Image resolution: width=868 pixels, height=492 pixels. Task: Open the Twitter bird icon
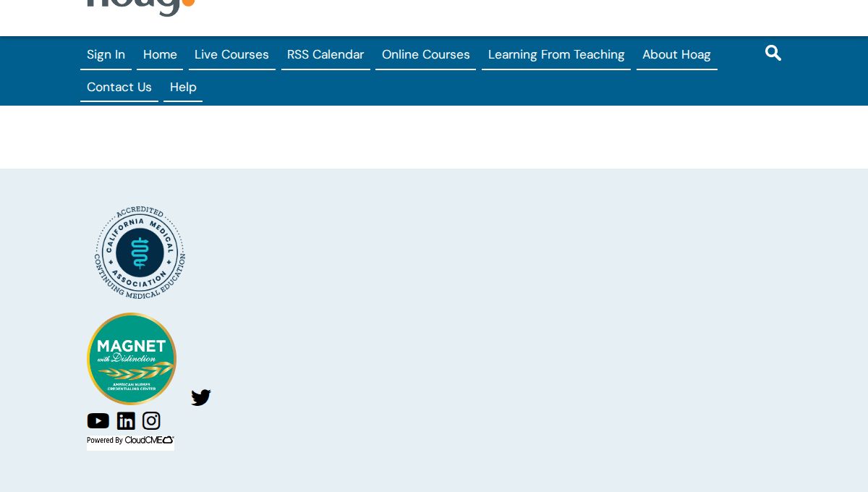[200, 397]
